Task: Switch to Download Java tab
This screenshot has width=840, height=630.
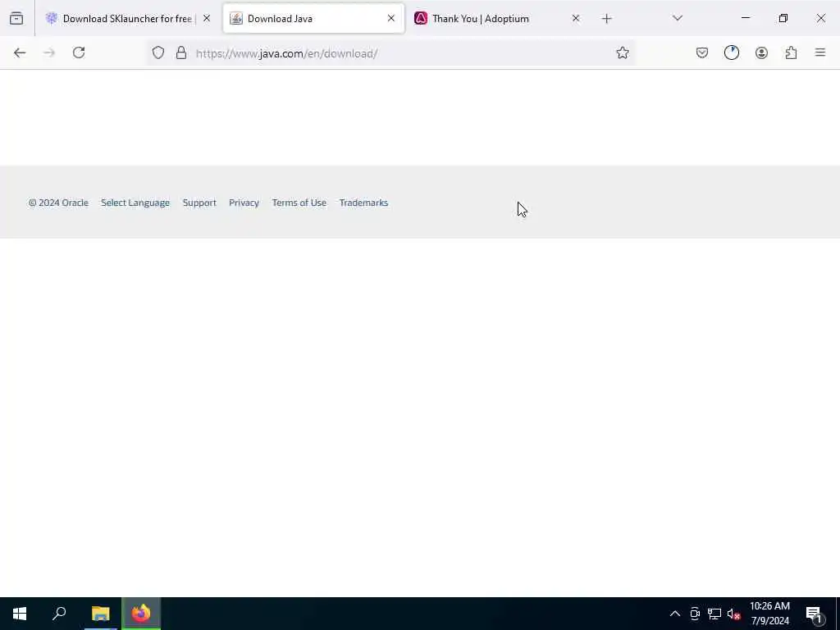Action: (x=313, y=19)
